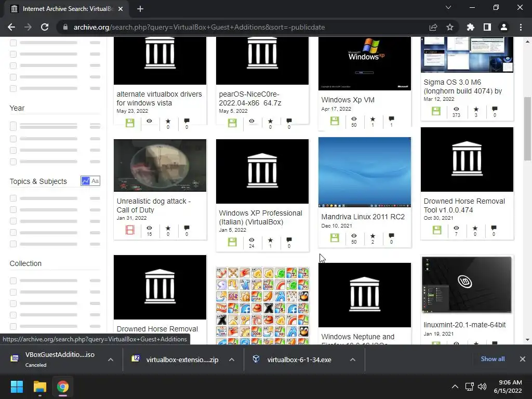Open Drowned Horse Removal Tool v1.0.0.474
This screenshot has width=532, height=399.
pos(464,206)
